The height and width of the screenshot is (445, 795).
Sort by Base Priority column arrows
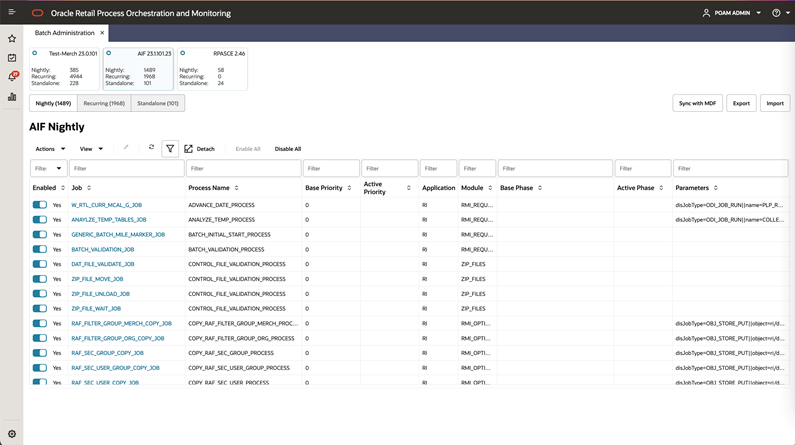349,188
